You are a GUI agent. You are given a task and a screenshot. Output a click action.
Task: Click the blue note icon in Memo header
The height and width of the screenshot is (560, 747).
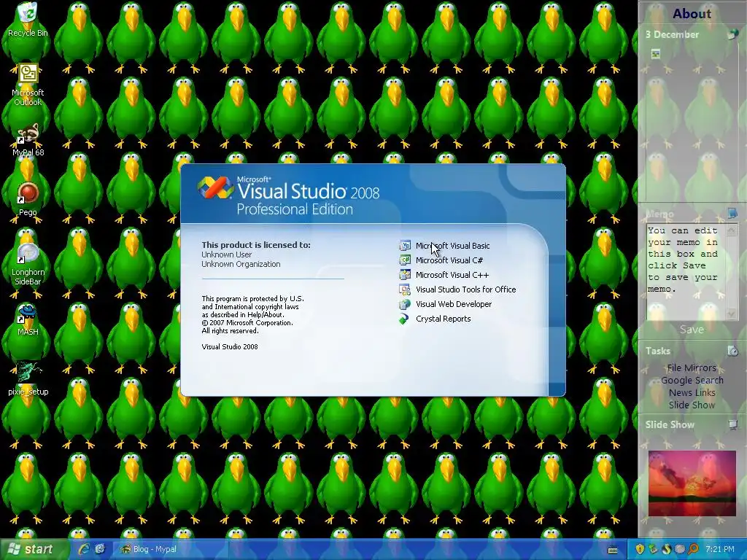click(732, 213)
